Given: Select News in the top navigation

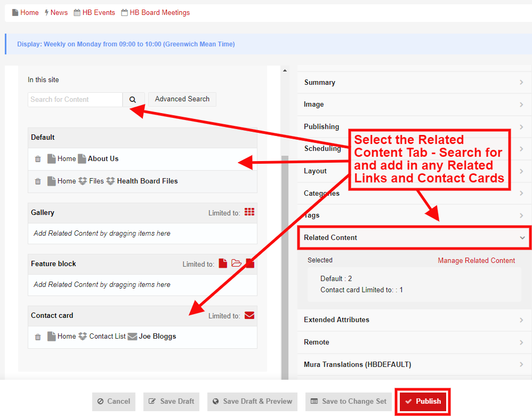Looking at the screenshot, I should click(59, 12).
